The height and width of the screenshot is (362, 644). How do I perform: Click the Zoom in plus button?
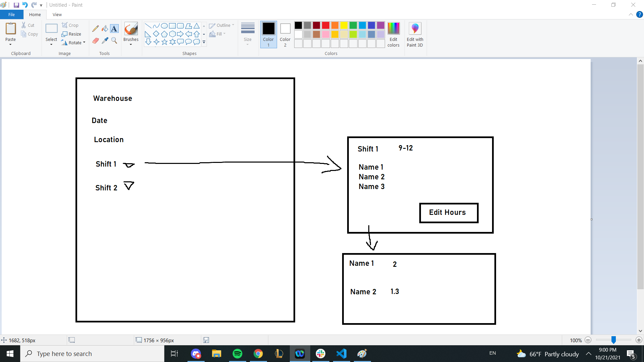click(639, 340)
